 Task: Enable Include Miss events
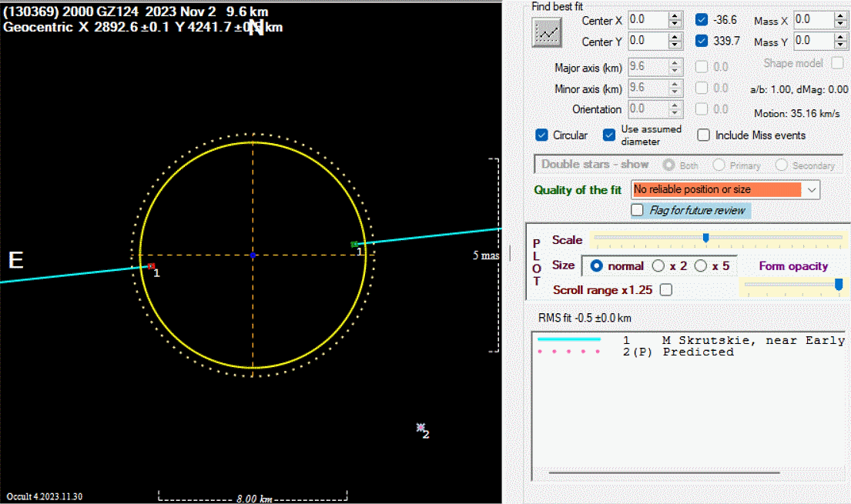(x=703, y=135)
